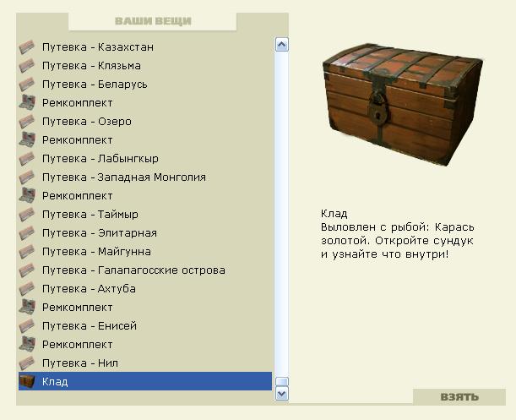Click the ticket icon beside Западная Монголия
Screen dimensions: 516x420
27,177
